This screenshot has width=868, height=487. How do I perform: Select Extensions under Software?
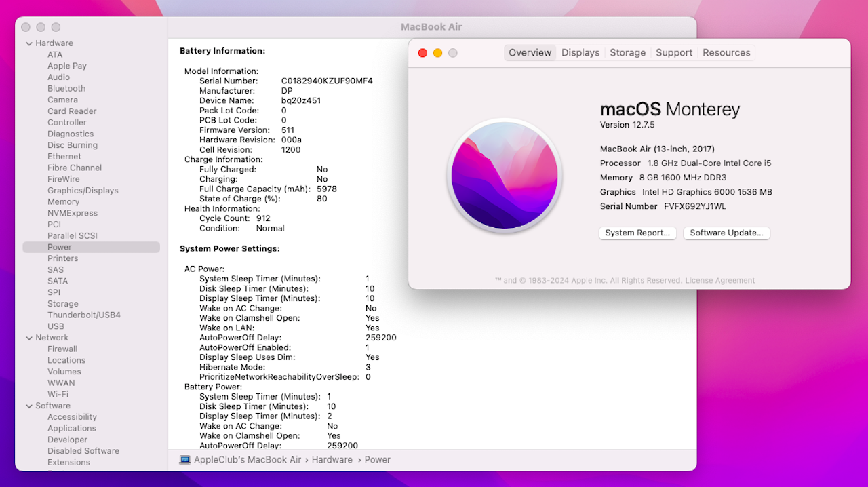(x=68, y=462)
